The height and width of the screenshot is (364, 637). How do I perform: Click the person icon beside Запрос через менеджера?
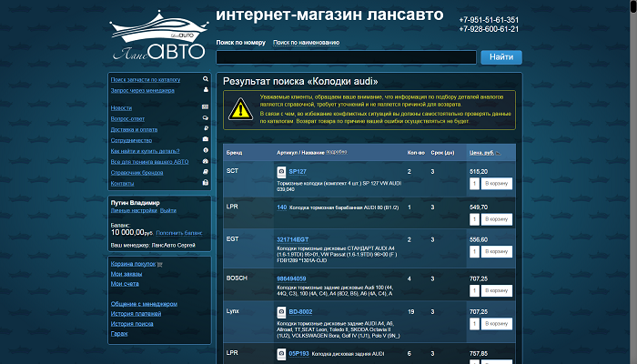pos(206,89)
